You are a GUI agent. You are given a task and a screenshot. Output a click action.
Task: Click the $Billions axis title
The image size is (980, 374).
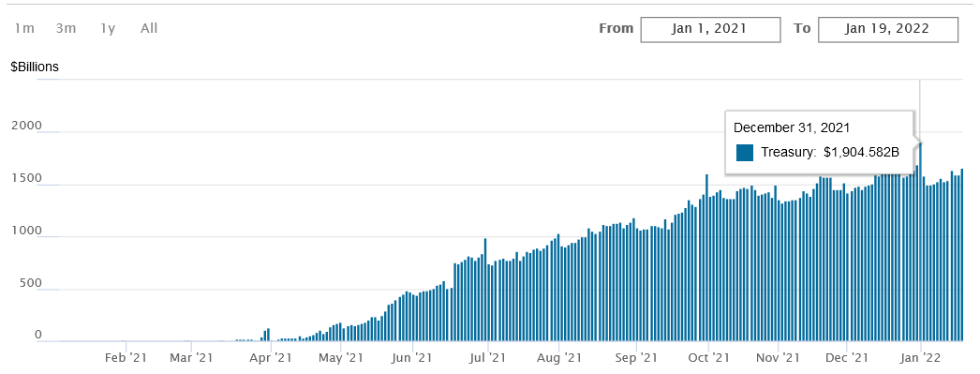coord(35,67)
